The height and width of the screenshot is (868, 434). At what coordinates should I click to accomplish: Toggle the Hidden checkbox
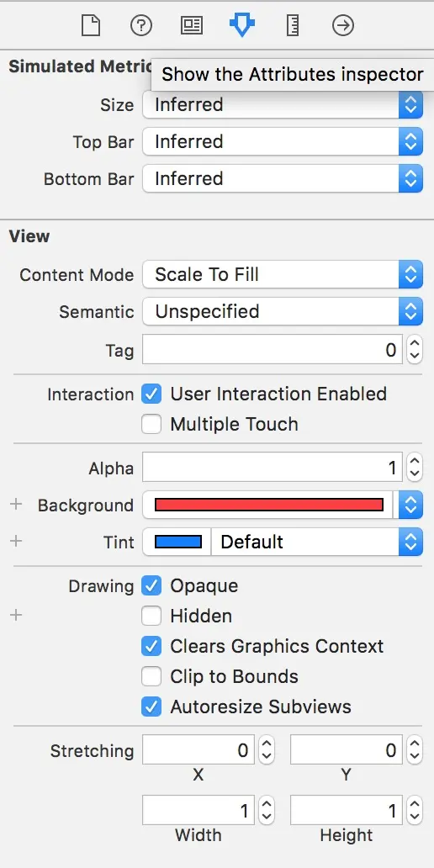(151, 617)
